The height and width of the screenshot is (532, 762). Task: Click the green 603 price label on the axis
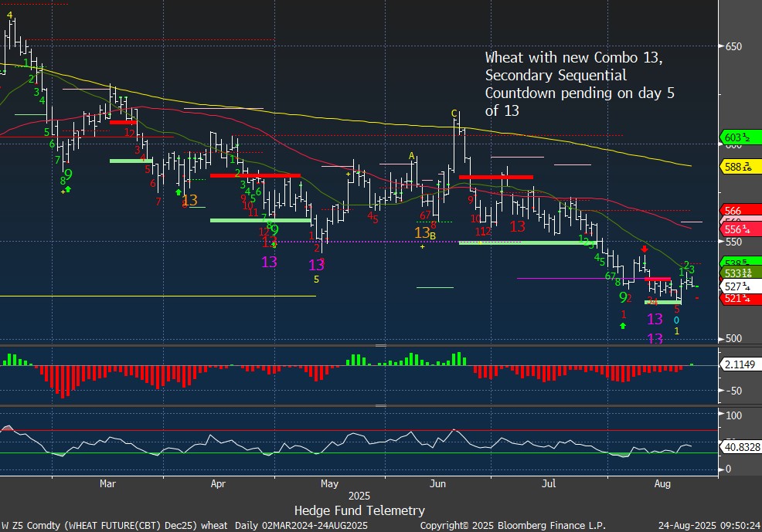(x=740, y=138)
